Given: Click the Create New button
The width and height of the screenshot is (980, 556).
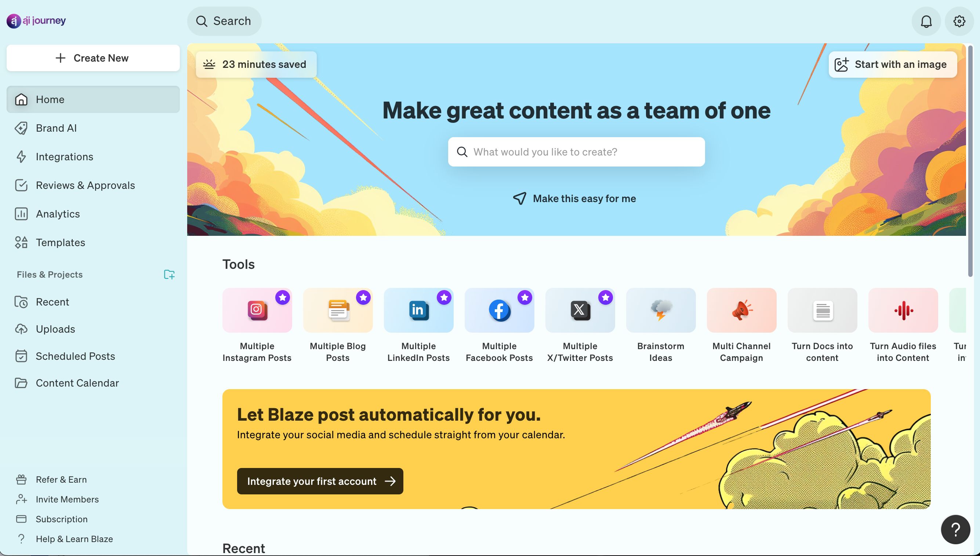Looking at the screenshot, I should (x=93, y=58).
